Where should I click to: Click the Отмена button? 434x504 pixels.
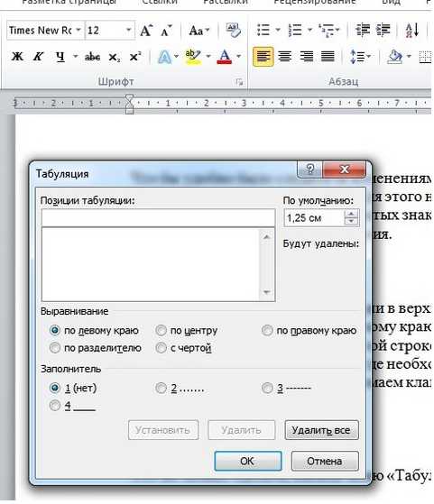point(325,461)
